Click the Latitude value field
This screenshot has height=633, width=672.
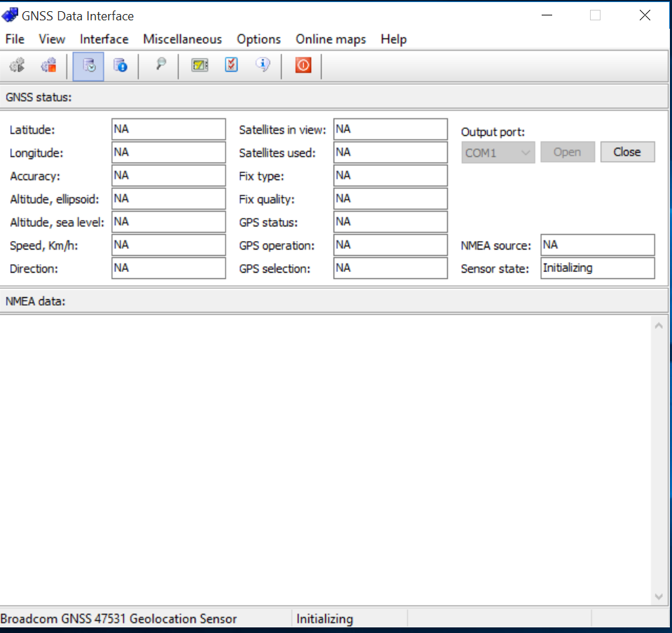point(169,129)
